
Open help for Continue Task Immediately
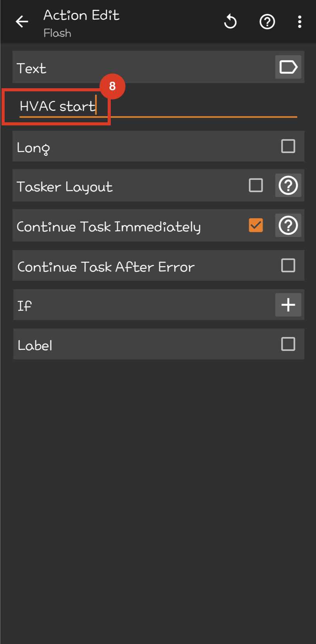(288, 226)
